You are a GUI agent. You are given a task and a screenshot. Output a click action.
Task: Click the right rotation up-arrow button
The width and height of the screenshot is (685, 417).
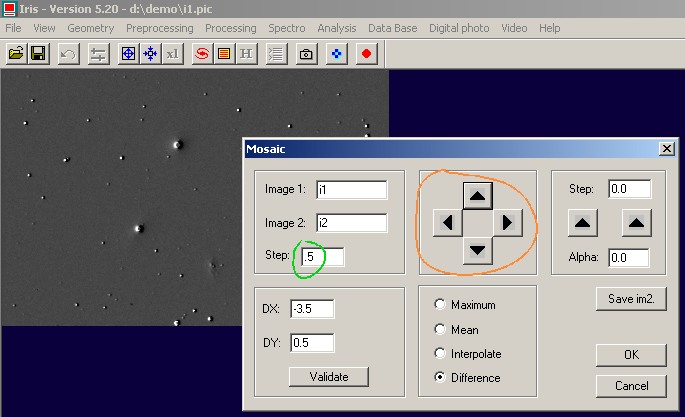tap(637, 223)
